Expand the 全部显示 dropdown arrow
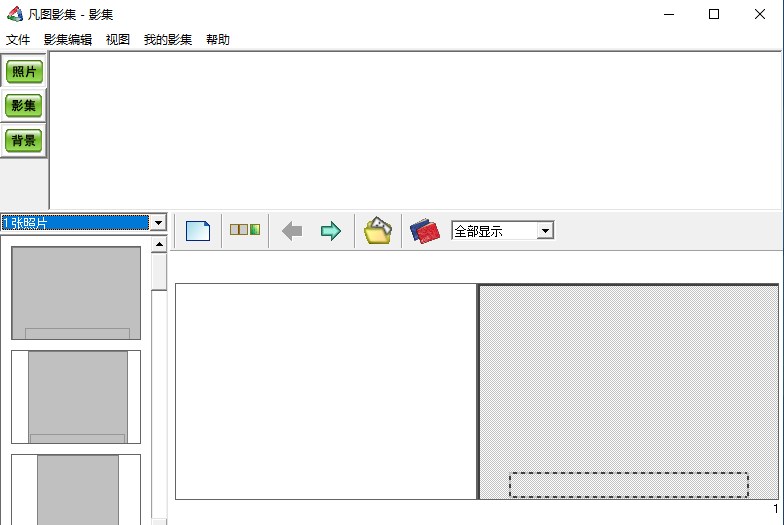 click(546, 230)
